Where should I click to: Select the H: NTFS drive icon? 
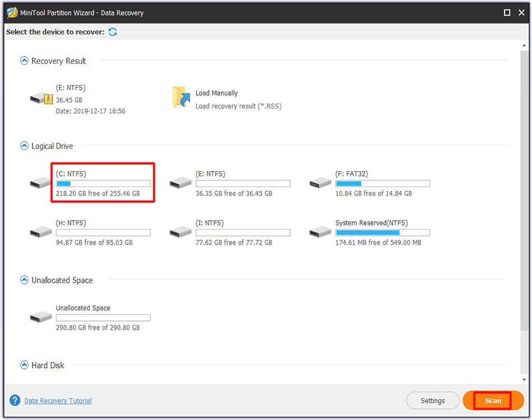pos(40,232)
